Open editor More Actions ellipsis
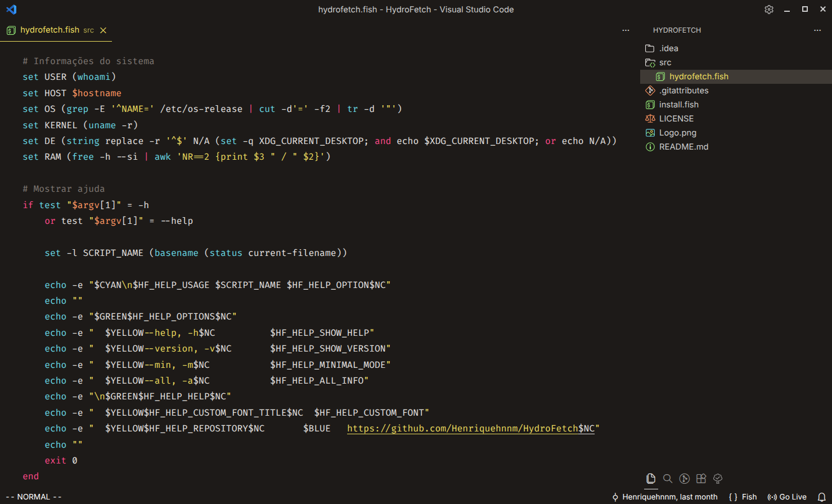The image size is (832, 504). point(626,30)
